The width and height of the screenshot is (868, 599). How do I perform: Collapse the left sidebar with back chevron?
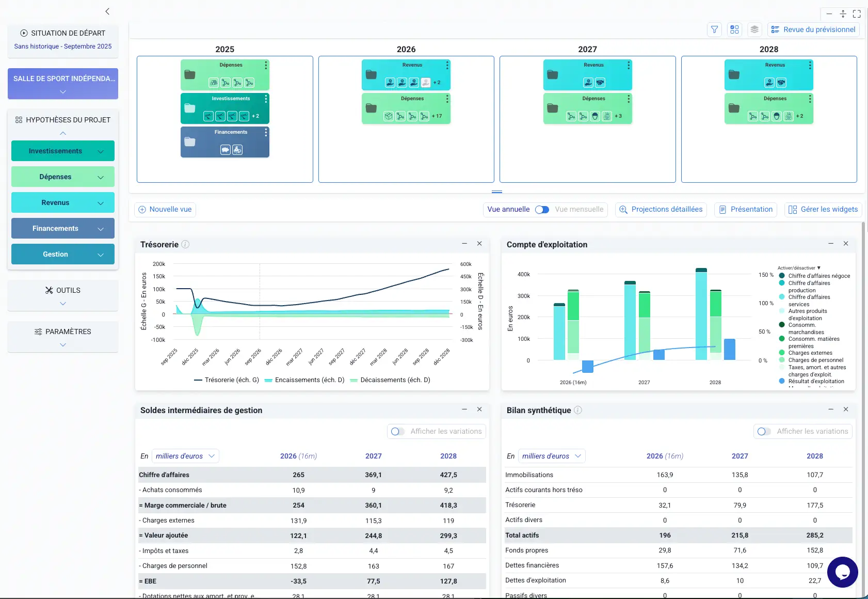107,11
